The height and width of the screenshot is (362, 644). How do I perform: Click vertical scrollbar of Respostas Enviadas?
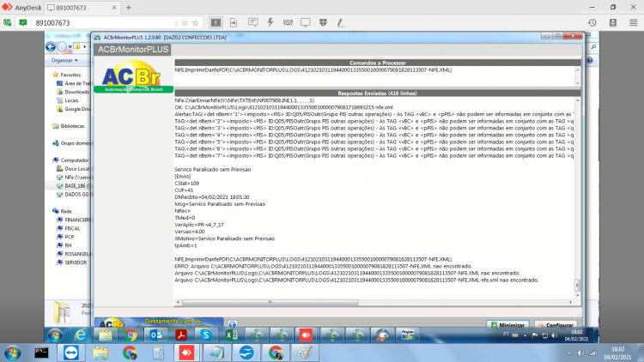click(578, 198)
